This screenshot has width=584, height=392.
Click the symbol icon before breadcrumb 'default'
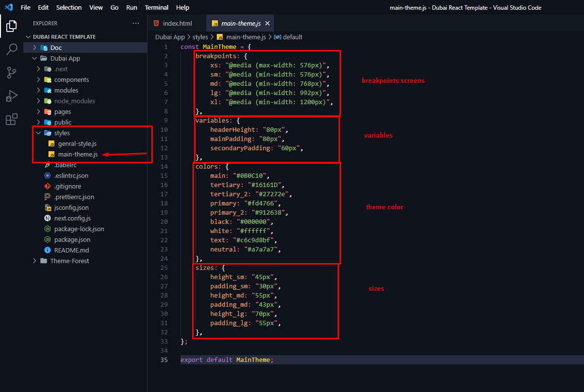(277, 37)
